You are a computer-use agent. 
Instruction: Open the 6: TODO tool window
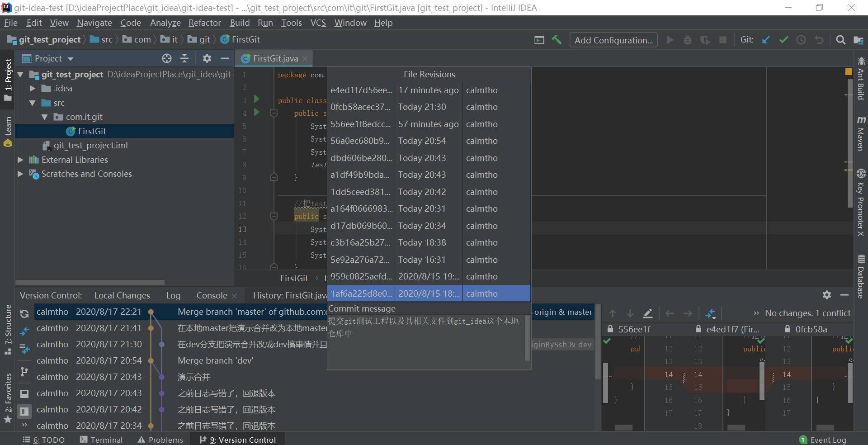(44, 440)
